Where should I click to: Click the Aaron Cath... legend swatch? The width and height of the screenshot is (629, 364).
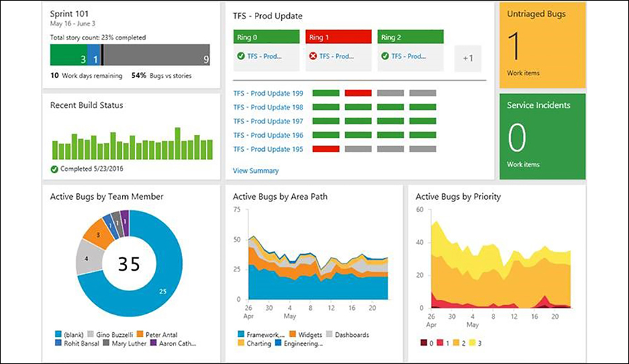tap(153, 343)
